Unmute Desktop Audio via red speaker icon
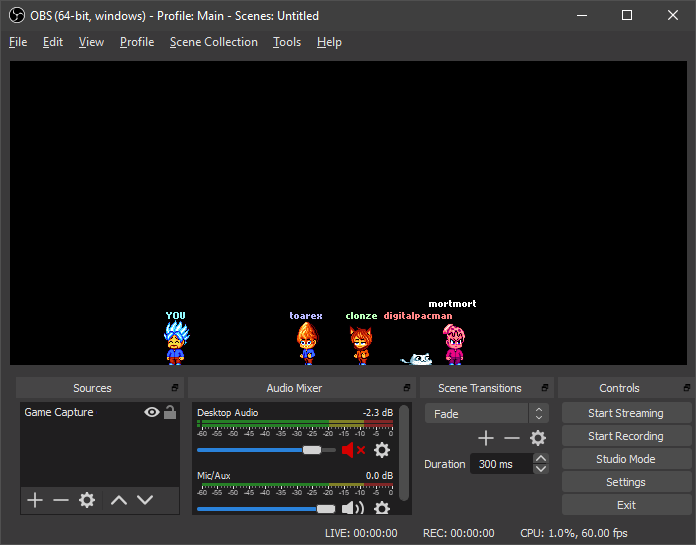Viewport: 696px width, 545px height. pos(353,450)
